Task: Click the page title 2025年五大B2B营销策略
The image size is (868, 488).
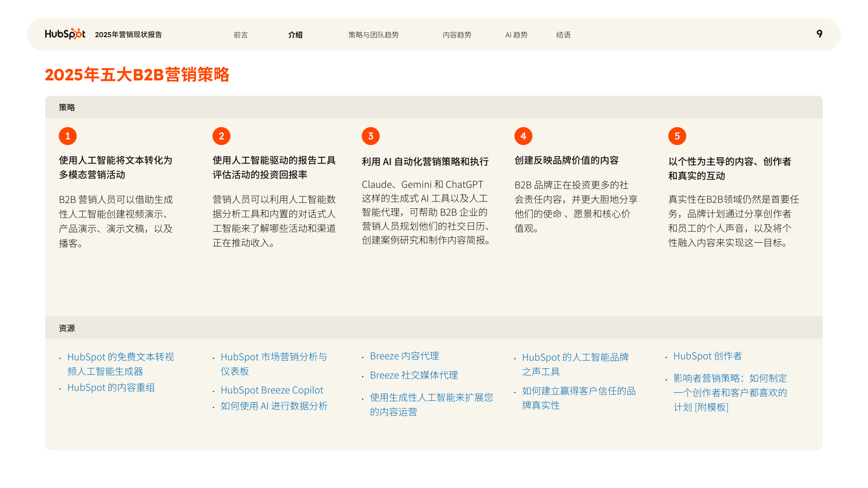Action: coord(137,75)
